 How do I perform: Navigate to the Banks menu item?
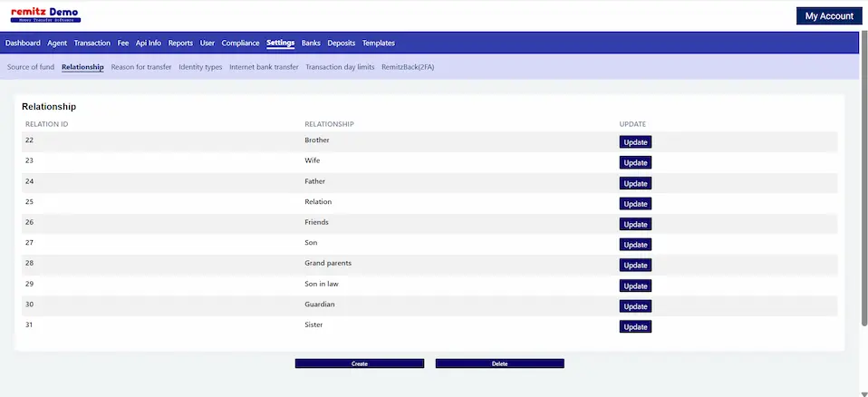pos(311,43)
